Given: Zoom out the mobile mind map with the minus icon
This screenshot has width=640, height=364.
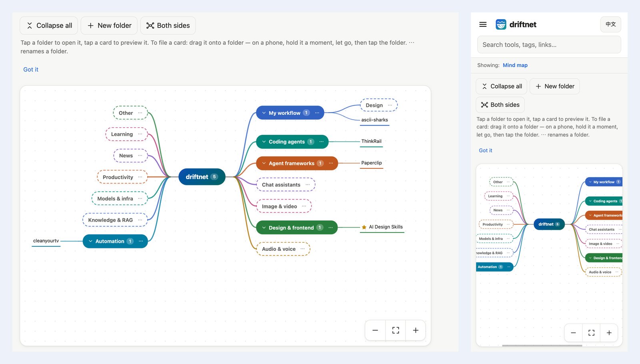Looking at the screenshot, I should tap(573, 333).
